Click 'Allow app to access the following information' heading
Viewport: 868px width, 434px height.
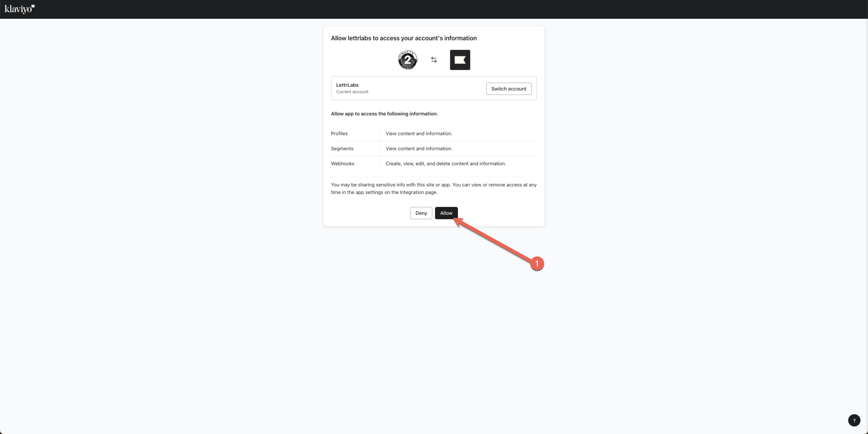coord(384,114)
